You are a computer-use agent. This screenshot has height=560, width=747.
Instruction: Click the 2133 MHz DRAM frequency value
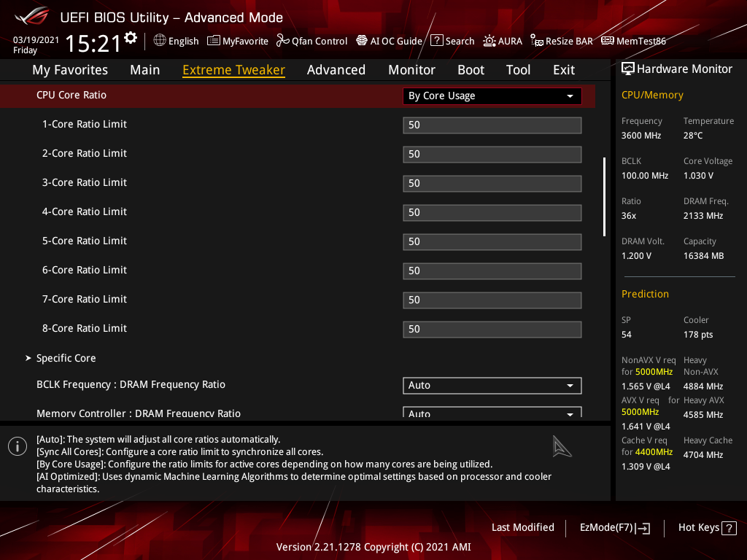[703, 216]
